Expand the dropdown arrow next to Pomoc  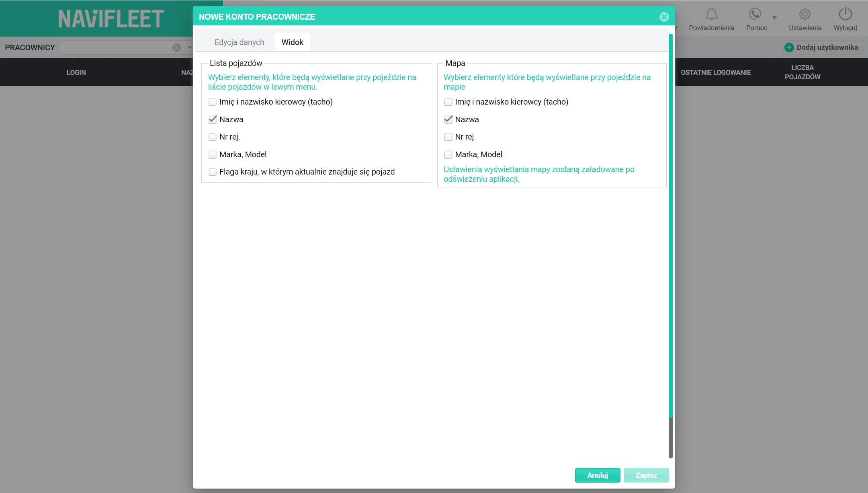tap(774, 18)
